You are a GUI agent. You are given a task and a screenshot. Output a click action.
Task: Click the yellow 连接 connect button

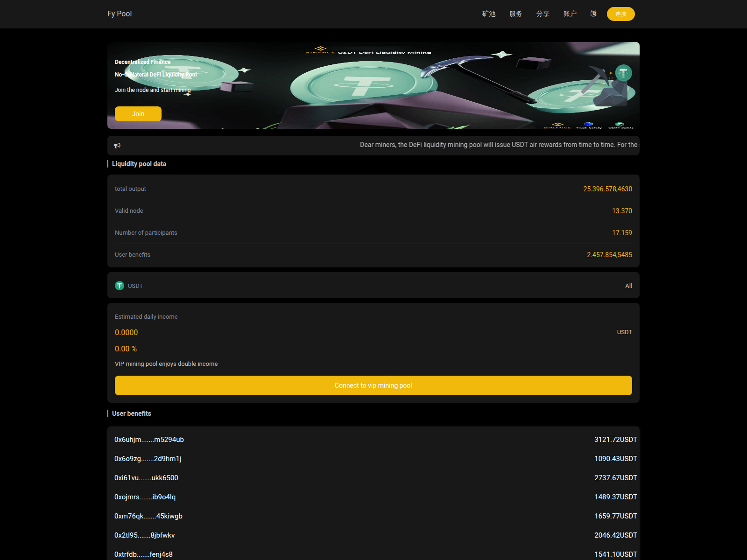[621, 14]
